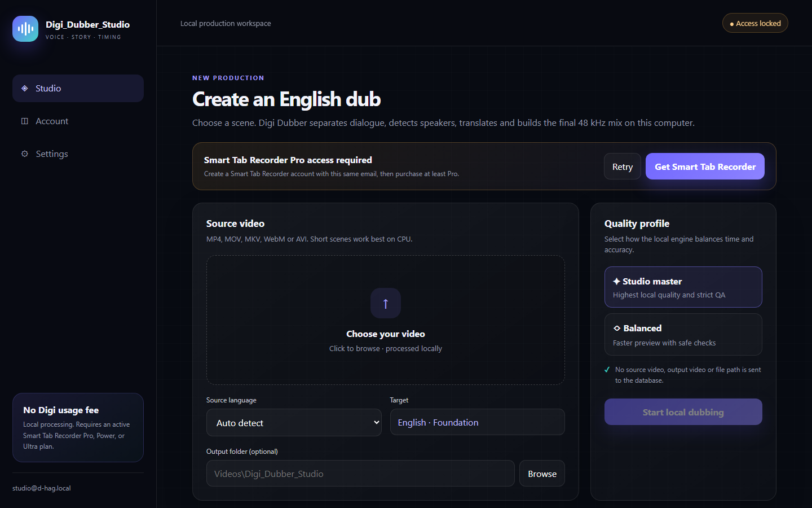This screenshot has height=508, width=812.
Task: Click the Output folder path field
Action: tap(360, 474)
